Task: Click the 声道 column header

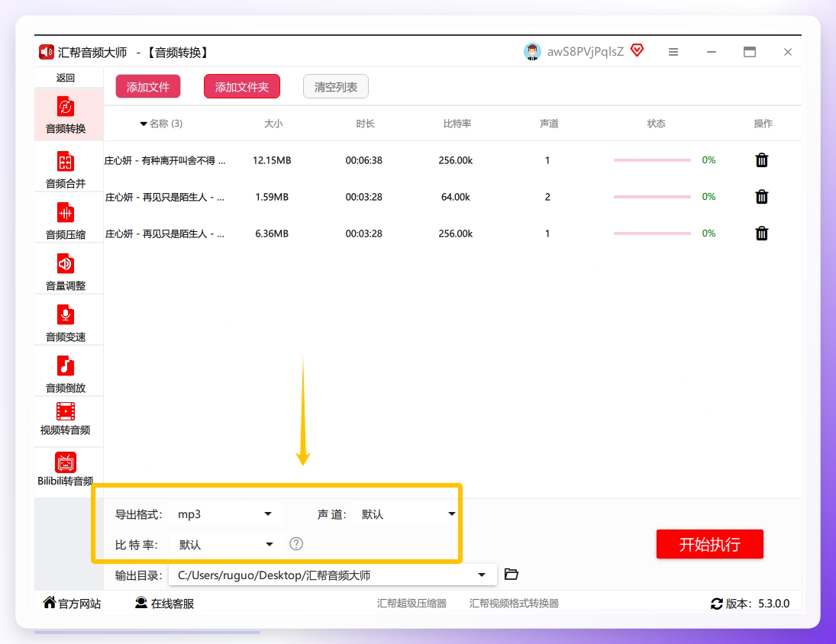Action: point(549,124)
